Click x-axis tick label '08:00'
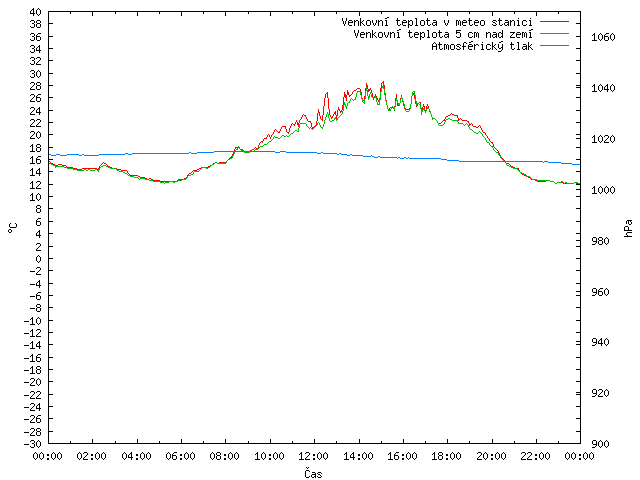 tap(225, 456)
